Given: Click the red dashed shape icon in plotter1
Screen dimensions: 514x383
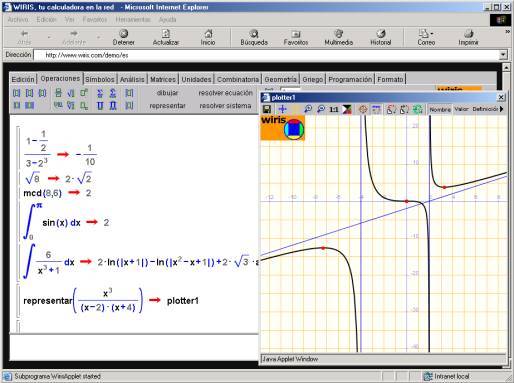Looking at the screenshot, I should pyautogui.click(x=391, y=109).
